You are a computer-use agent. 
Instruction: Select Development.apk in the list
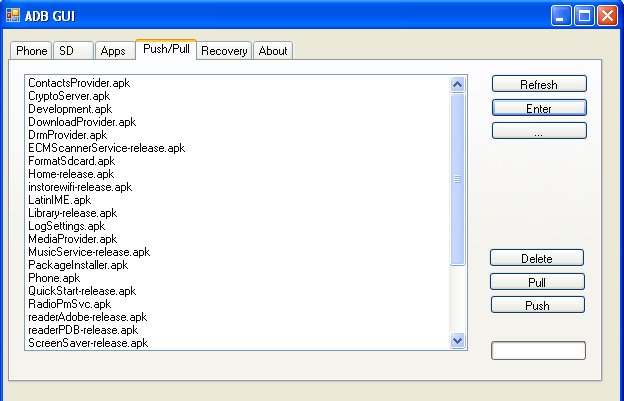[238, 109]
